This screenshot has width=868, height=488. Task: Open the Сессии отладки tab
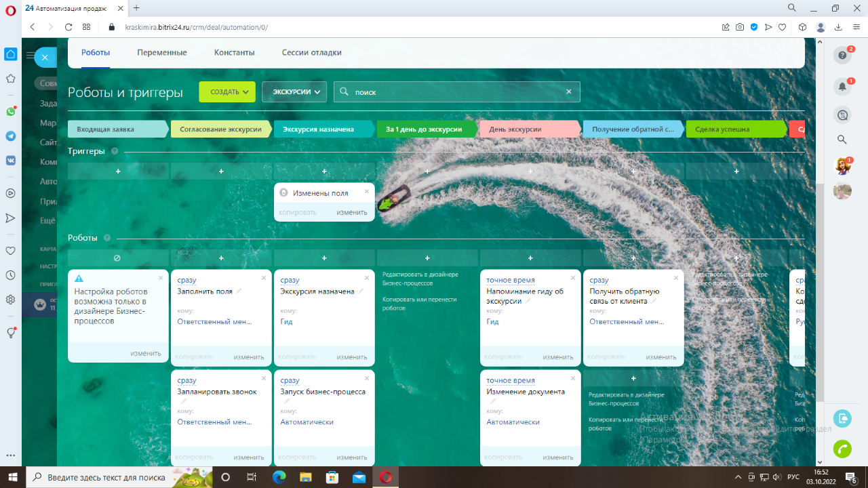pyautogui.click(x=312, y=52)
